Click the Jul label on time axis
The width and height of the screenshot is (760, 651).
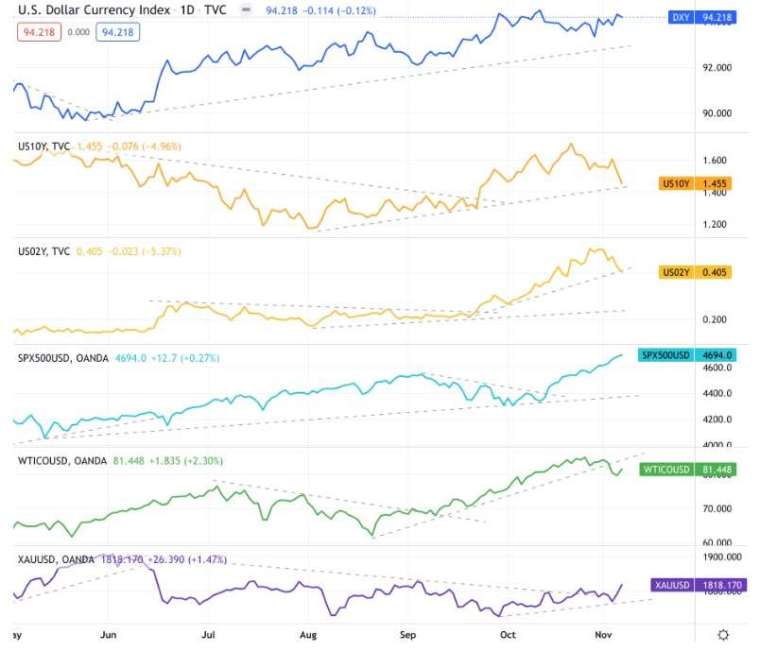tap(209, 634)
